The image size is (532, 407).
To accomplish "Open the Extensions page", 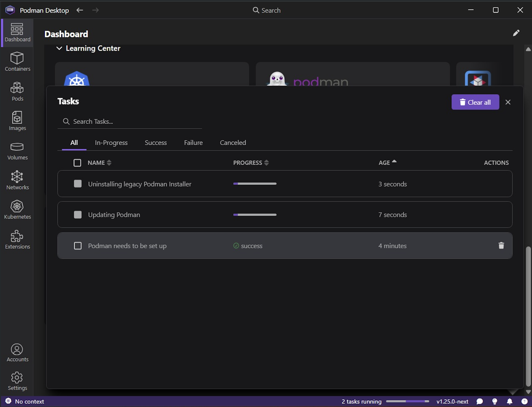I will [x=17, y=239].
